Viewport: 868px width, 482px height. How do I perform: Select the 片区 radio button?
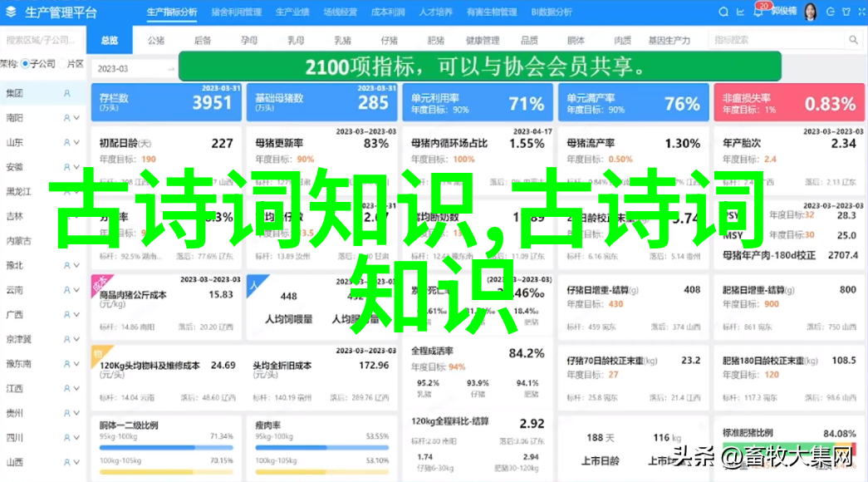(62, 64)
